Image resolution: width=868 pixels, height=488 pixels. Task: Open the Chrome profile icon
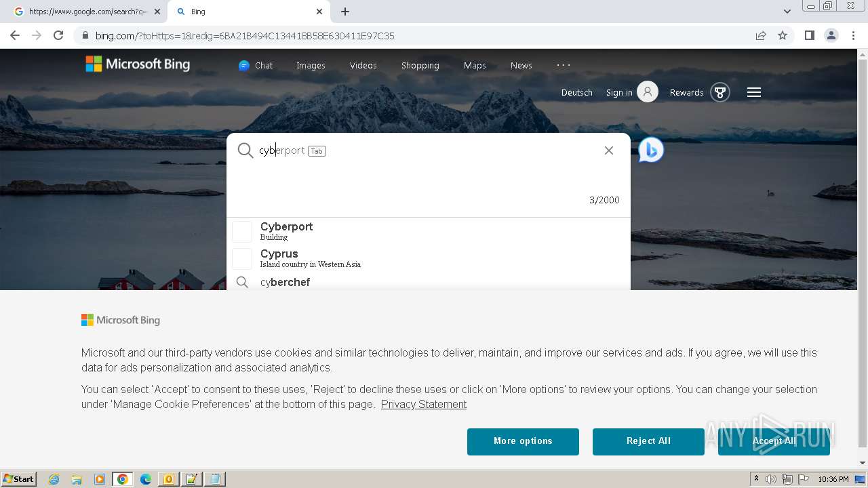click(831, 35)
